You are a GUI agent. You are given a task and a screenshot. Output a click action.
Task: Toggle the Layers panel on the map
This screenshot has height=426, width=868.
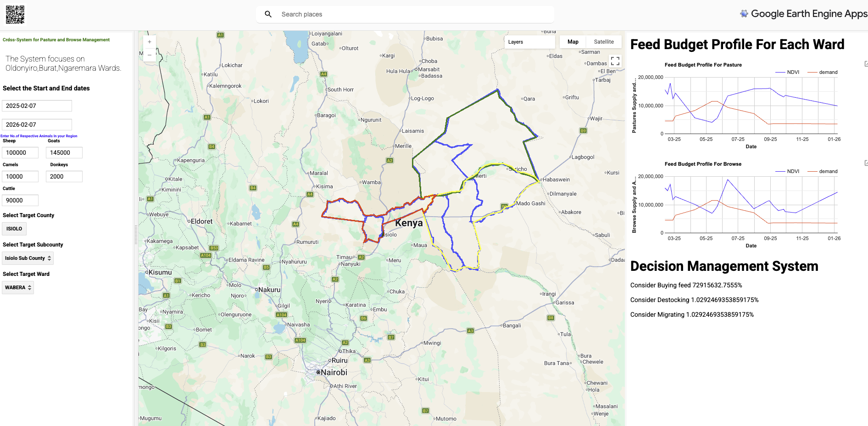pos(515,42)
